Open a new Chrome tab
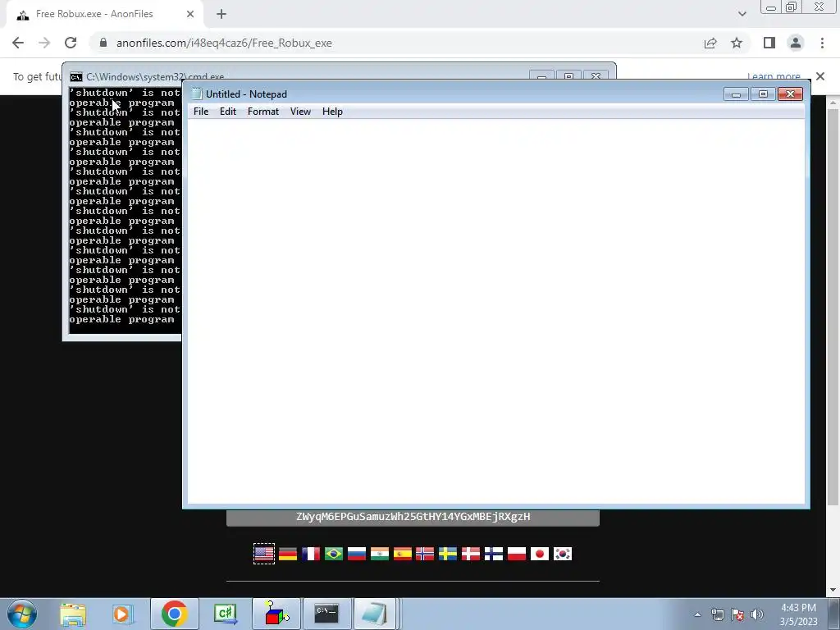 pos(221,15)
